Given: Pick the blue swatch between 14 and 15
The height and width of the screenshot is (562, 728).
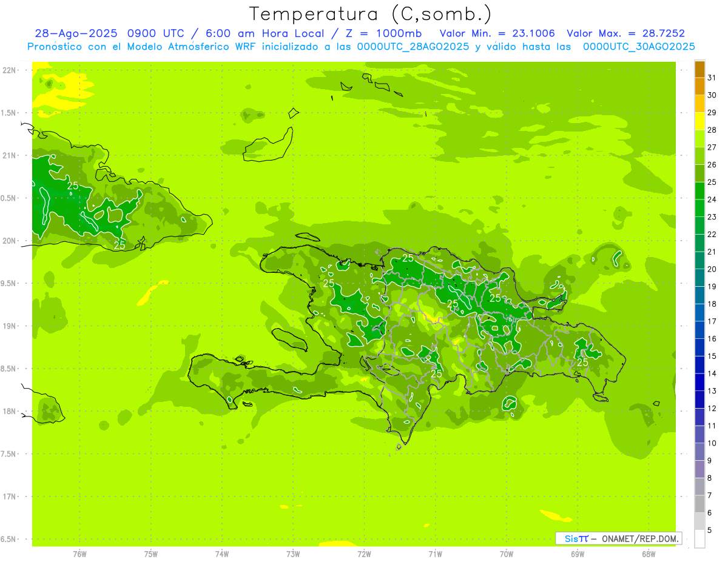Looking at the screenshot, I should coord(699,365).
